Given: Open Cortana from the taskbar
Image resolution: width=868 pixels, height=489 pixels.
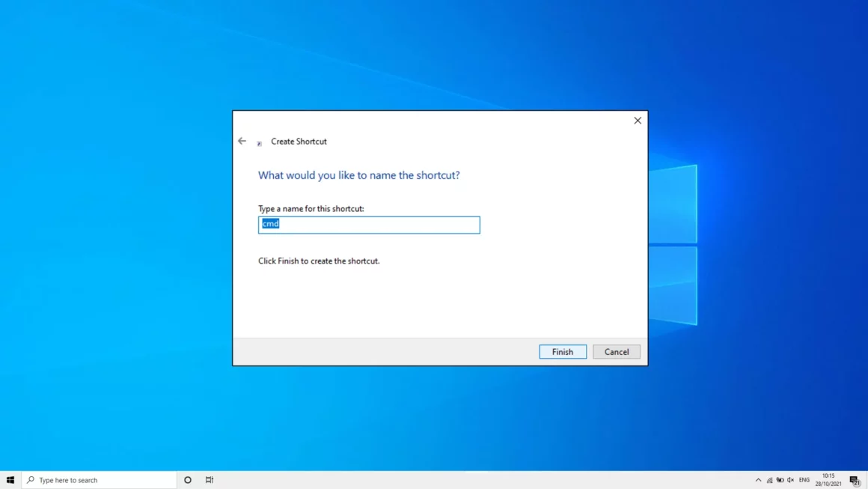Looking at the screenshot, I should pos(188,480).
